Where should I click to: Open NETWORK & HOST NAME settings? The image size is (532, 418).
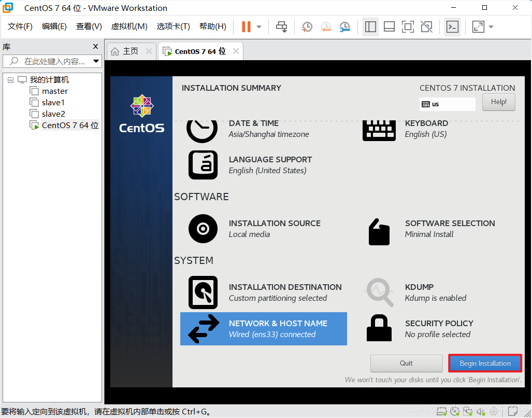coord(264,329)
